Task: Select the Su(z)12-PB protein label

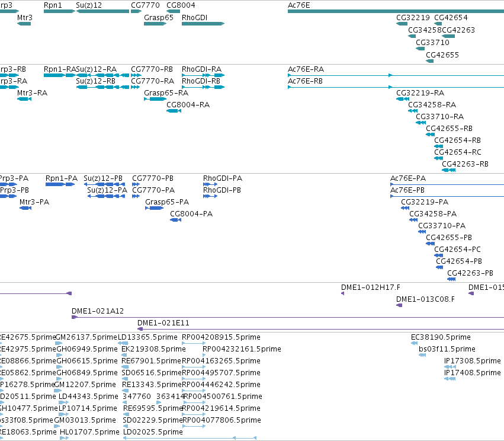Action: click(x=103, y=178)
